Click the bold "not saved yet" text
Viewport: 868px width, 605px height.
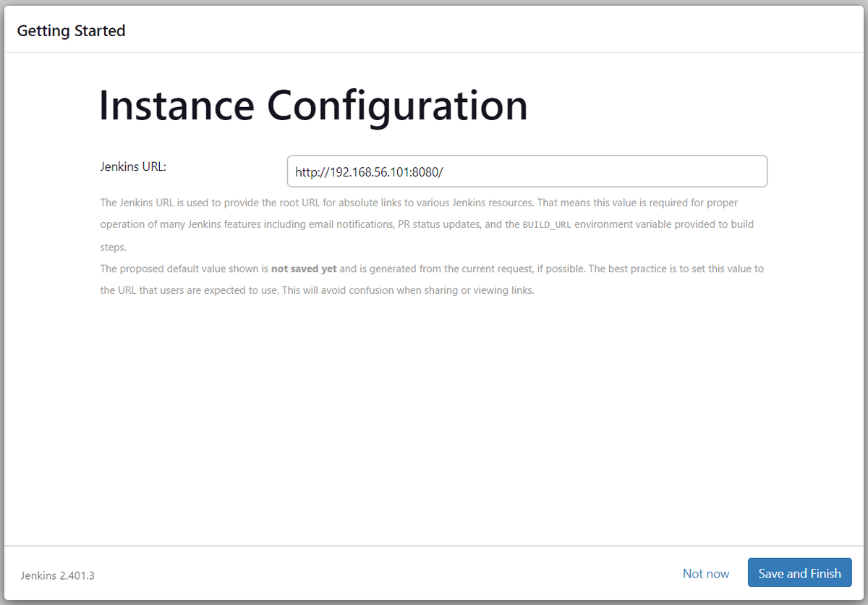[x=304, y=268]
